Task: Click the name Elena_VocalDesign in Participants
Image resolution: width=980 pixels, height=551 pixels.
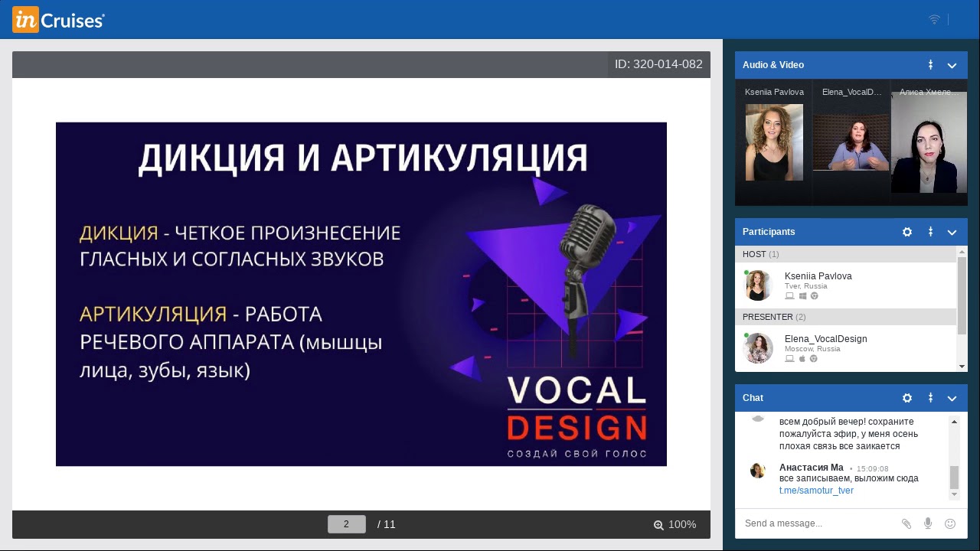Action: pyautogui.click(x=825, y=339)
